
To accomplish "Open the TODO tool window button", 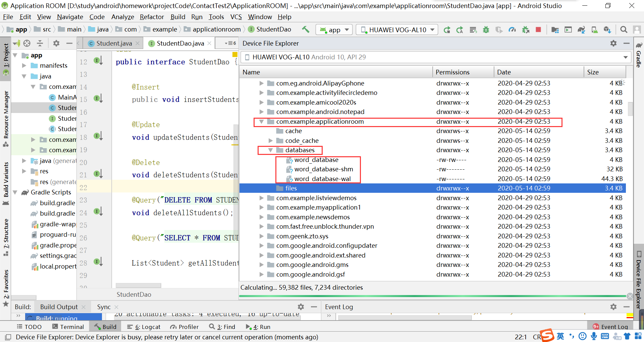I will pos(29,327).
